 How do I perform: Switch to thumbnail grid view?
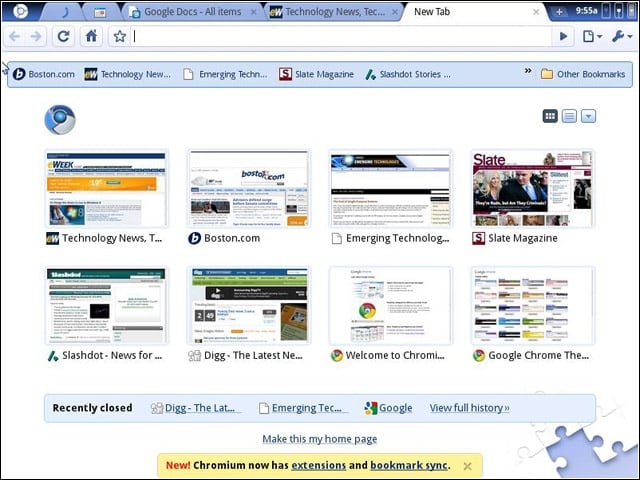click(550, 116)
